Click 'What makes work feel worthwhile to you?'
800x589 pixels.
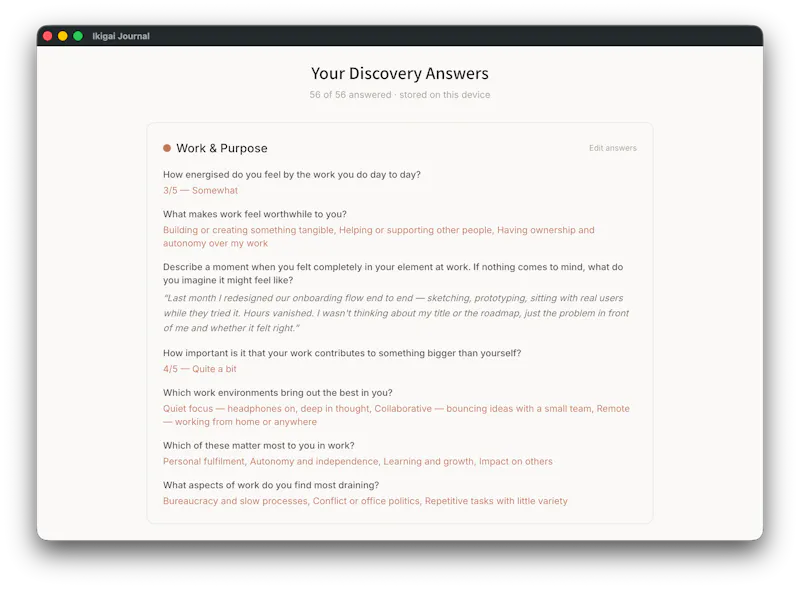tap(255, 214)
